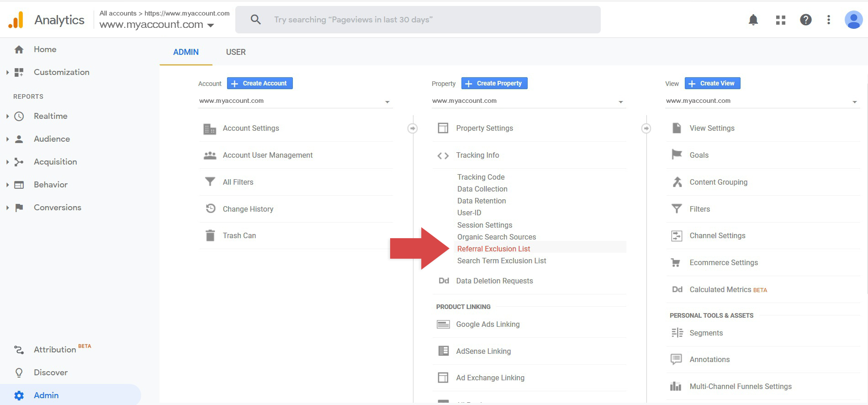
Task: Select the ADMIN tab
Action: (x=186, y=52)
